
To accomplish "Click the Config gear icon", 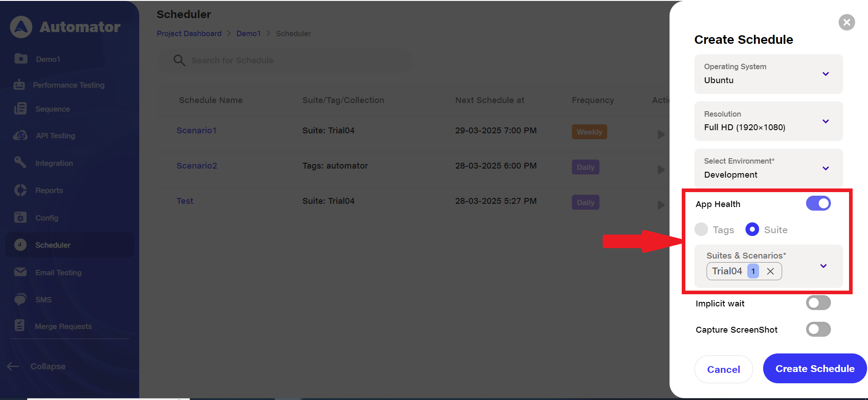I will [x=20, y=217].
